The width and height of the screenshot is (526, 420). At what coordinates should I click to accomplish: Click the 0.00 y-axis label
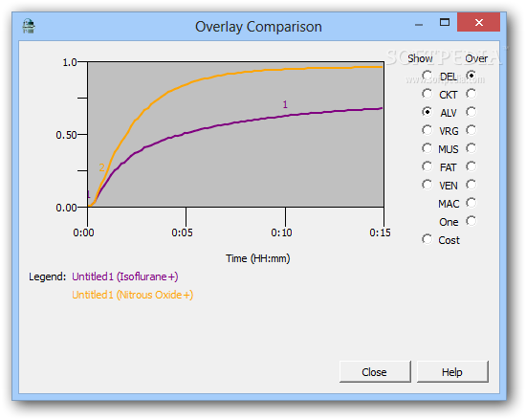66,208
